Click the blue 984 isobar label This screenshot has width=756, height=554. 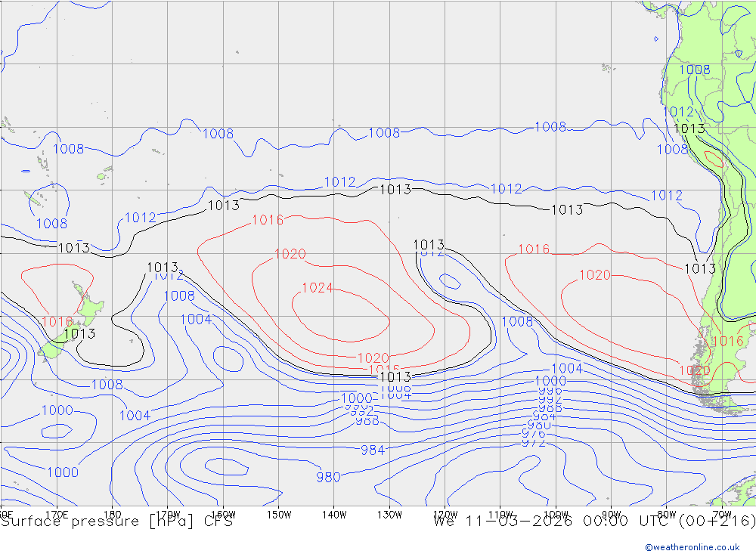[373, 450]
